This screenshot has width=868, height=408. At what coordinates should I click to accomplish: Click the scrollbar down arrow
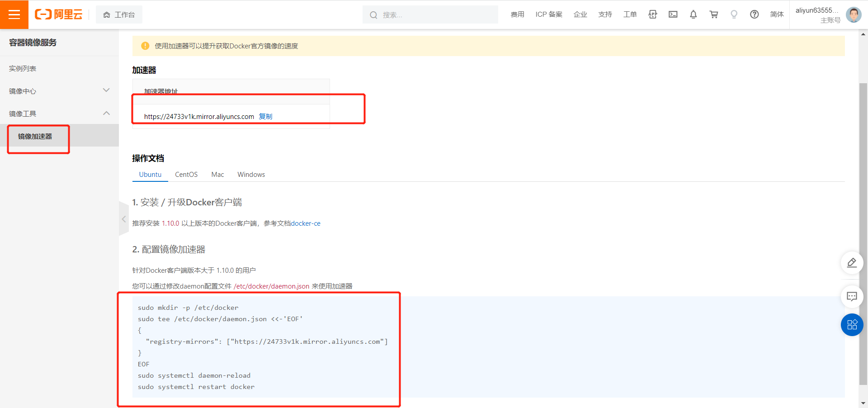point(863,403)
